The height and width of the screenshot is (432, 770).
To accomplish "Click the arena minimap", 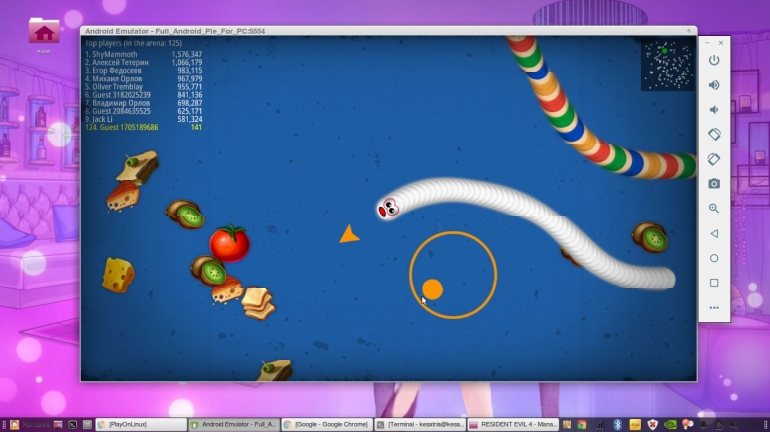I will pos(667,65).
